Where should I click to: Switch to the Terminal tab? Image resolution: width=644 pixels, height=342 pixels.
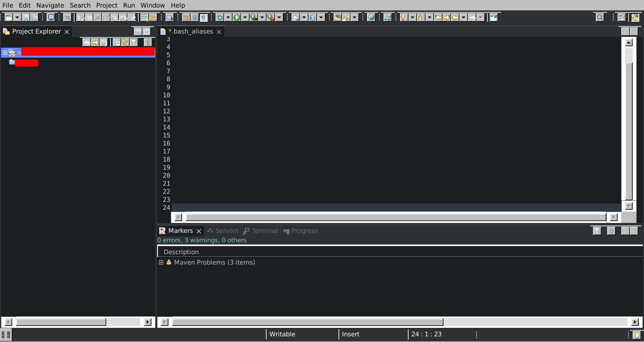[x=260, y=231]
